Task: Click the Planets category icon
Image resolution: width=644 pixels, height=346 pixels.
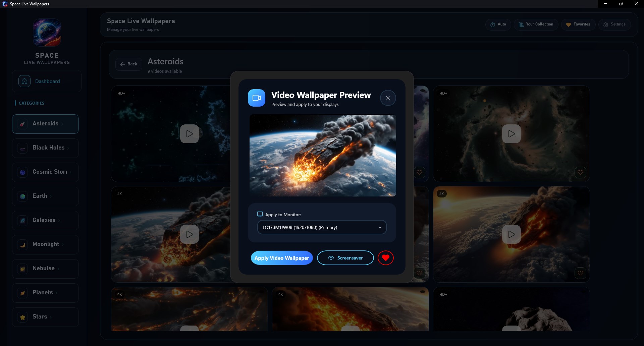Action: pyautogui.click(x=22, y=293)
